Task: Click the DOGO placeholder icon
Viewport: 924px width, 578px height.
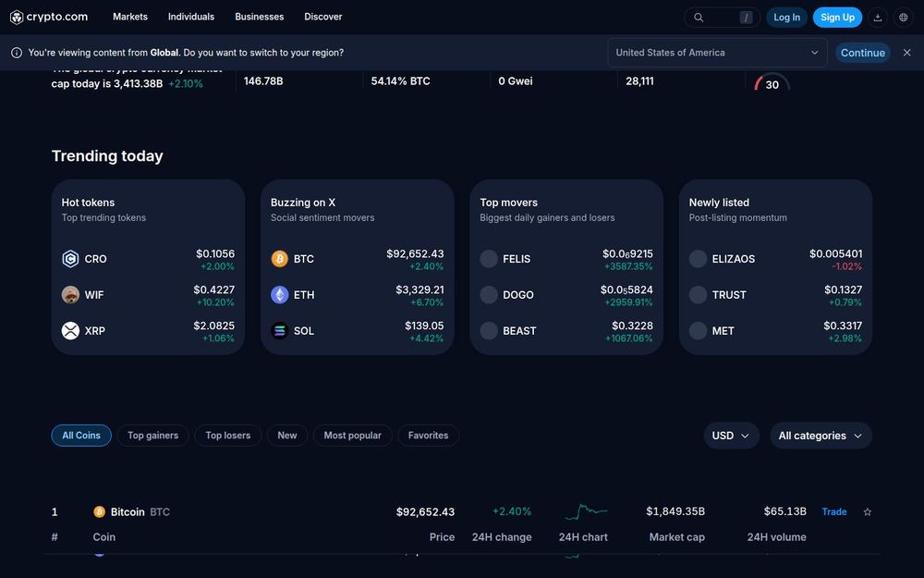Action: (x=489, y=295)
